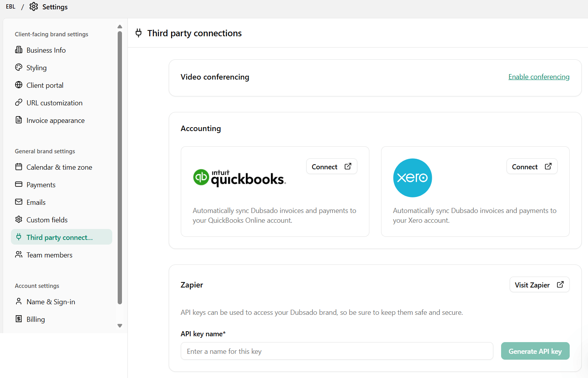This screenshot has height=378, width=588.
Task: Click the Billing dollar icon
Action: (19, 319)
